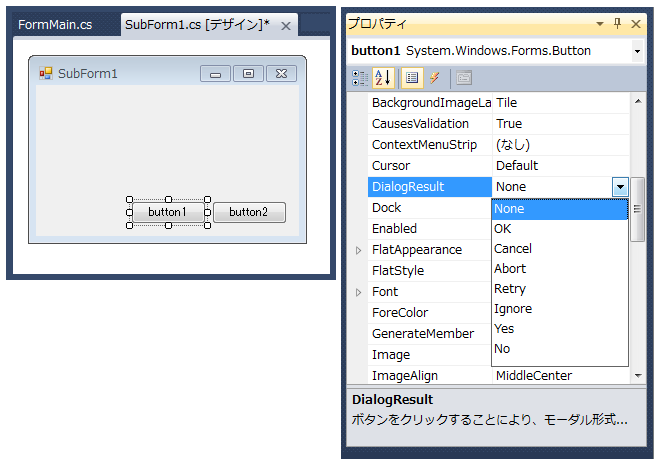Viewport: 661px width, 468px height.
Task: Select the FlatStyle property row
Action: click(x=430, y=271)
